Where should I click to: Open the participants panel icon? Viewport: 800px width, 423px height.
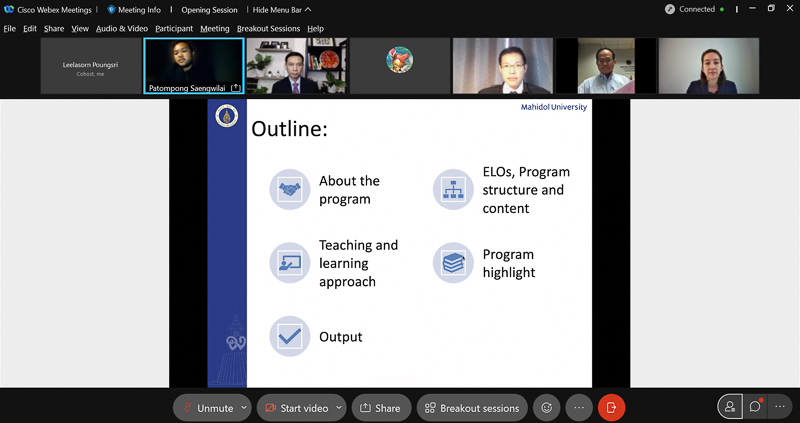click(730, 407)
